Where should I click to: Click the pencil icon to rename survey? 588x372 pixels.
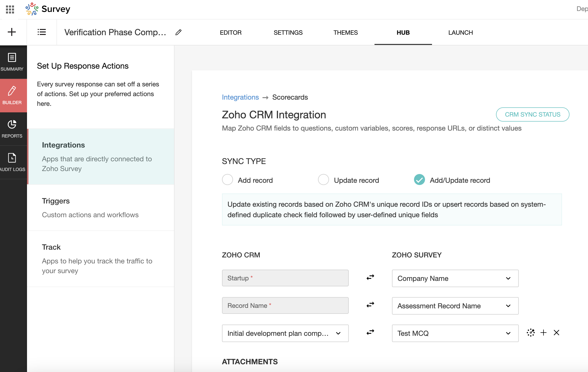pos(178,32)
